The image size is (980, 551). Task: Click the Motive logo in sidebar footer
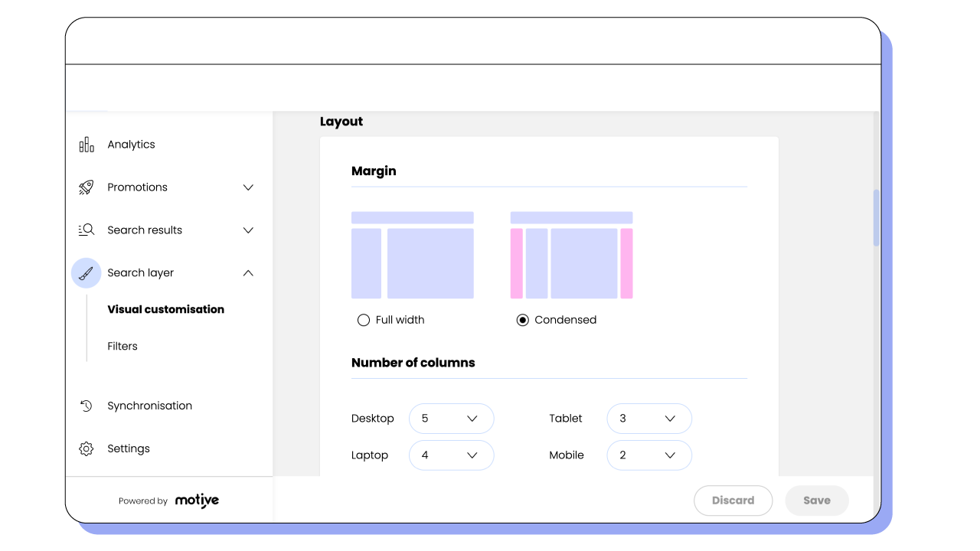pos(197,501)
